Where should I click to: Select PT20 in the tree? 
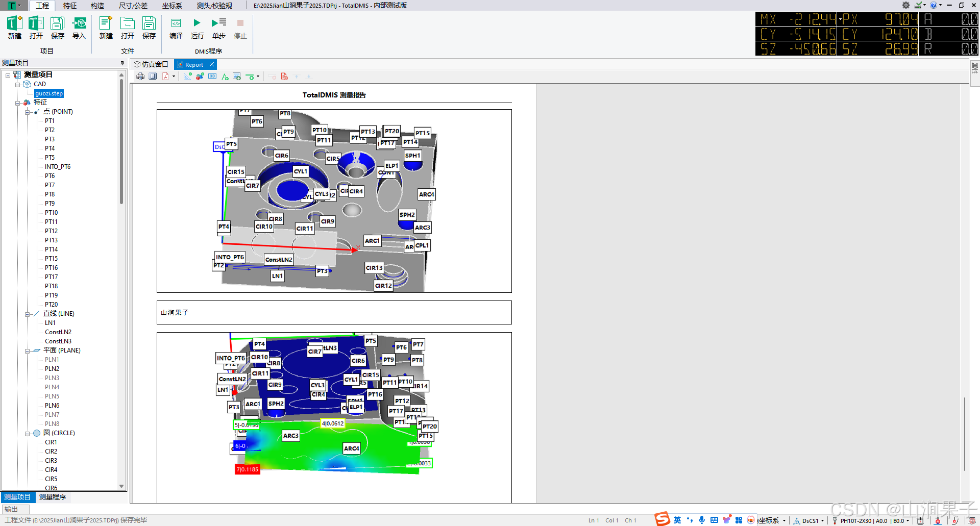pos(51,305)
